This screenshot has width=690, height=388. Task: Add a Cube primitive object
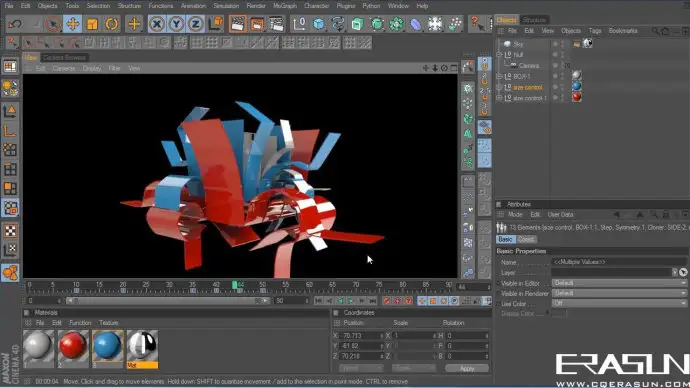pyautogui.click(x=319, y=24)
